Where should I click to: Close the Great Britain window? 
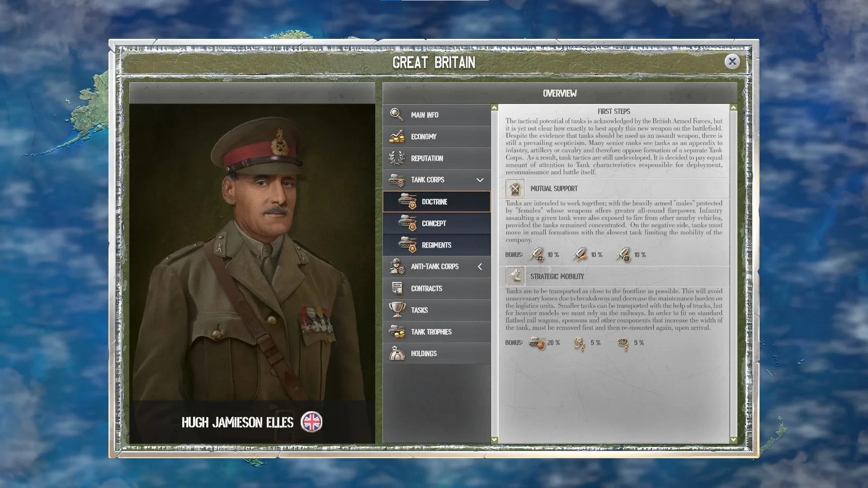732,61
